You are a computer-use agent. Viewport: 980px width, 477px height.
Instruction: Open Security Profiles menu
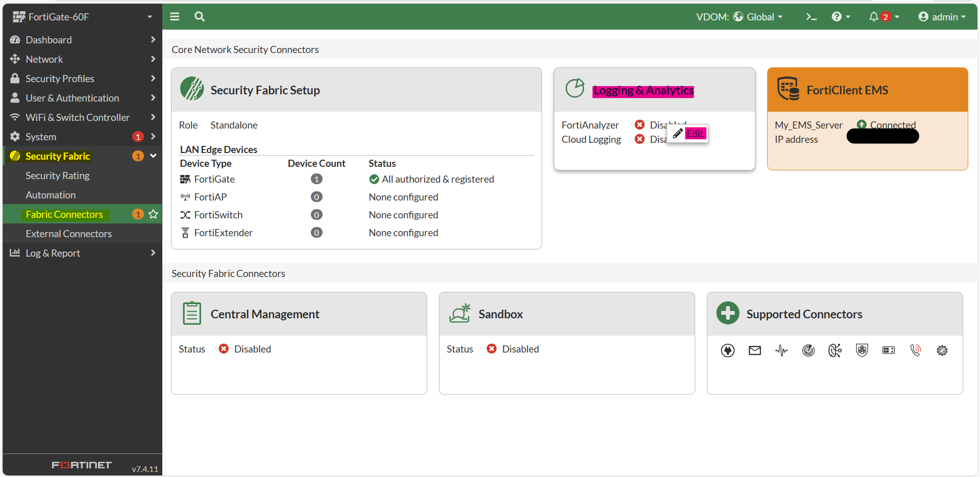[83, 79]
